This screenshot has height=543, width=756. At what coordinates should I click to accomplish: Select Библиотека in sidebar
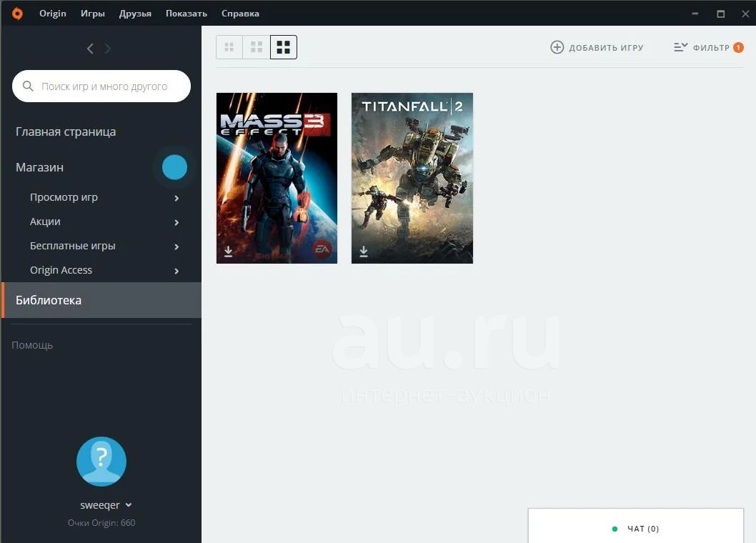click(101, 300)
